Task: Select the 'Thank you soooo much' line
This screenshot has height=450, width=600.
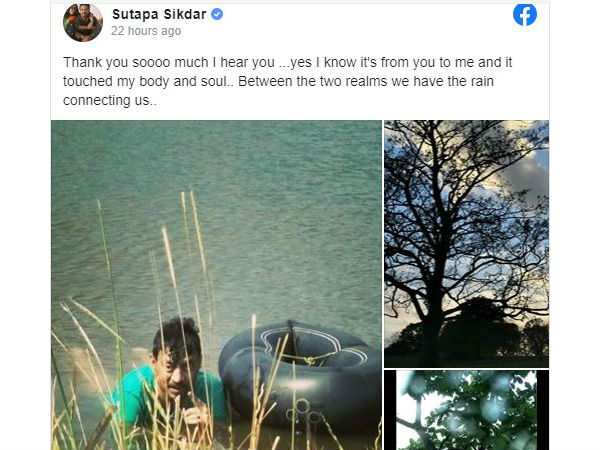Action: 287,62
